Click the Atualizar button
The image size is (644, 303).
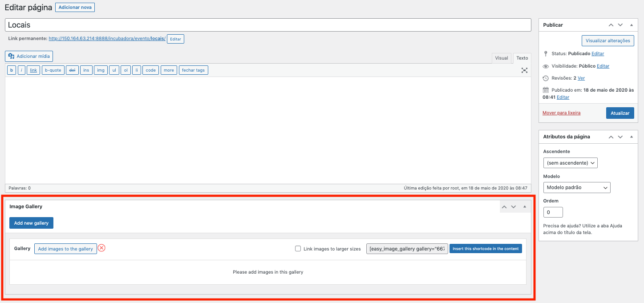[620, 113]
